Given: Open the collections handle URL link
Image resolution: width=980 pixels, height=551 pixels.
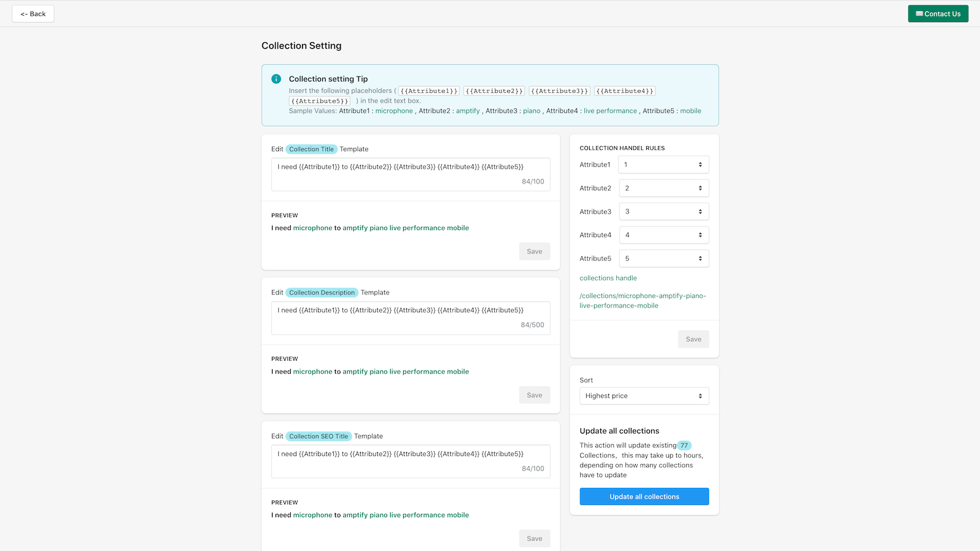Looking at the screenshot, I should 643,301.
